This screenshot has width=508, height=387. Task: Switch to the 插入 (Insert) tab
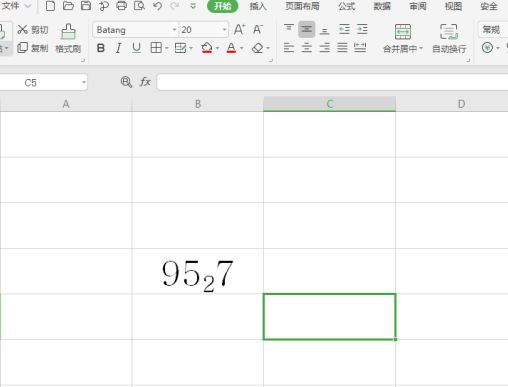[258, 6]
